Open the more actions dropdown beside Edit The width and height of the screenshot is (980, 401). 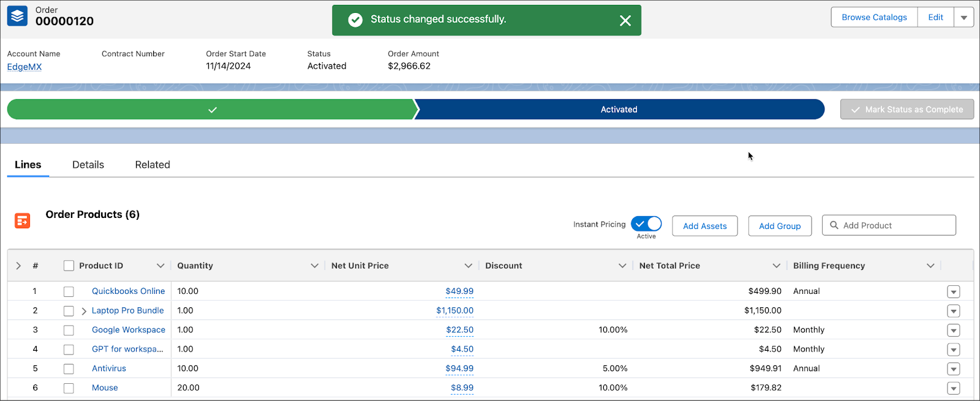[963, 18]
